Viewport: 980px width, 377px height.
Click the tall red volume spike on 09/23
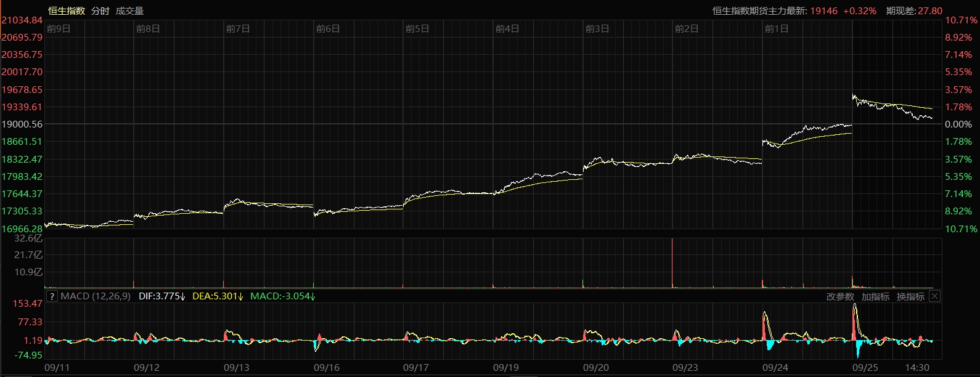(672, 264)
